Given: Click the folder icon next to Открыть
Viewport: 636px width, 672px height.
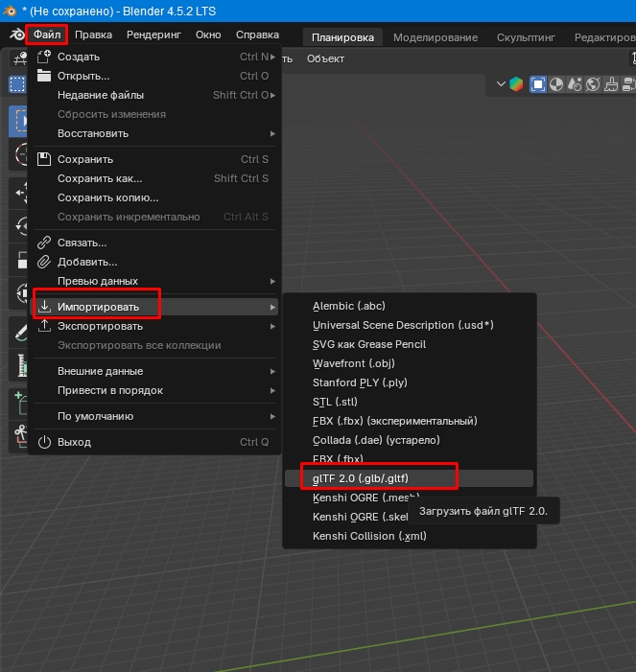Looking at the screenshot, I should (x=44, y=76).
